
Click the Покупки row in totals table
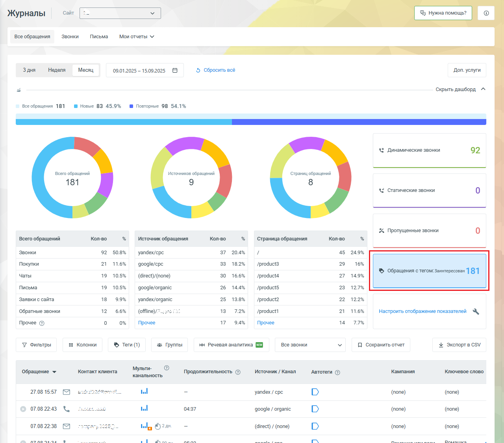coord(72,264)
